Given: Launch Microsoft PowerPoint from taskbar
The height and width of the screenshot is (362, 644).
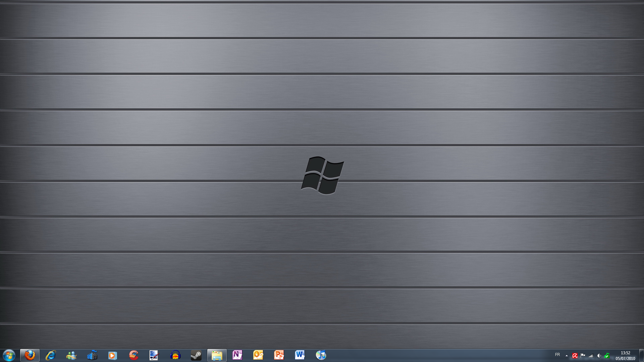Looking at the screenshot, I should pos(279,355).
